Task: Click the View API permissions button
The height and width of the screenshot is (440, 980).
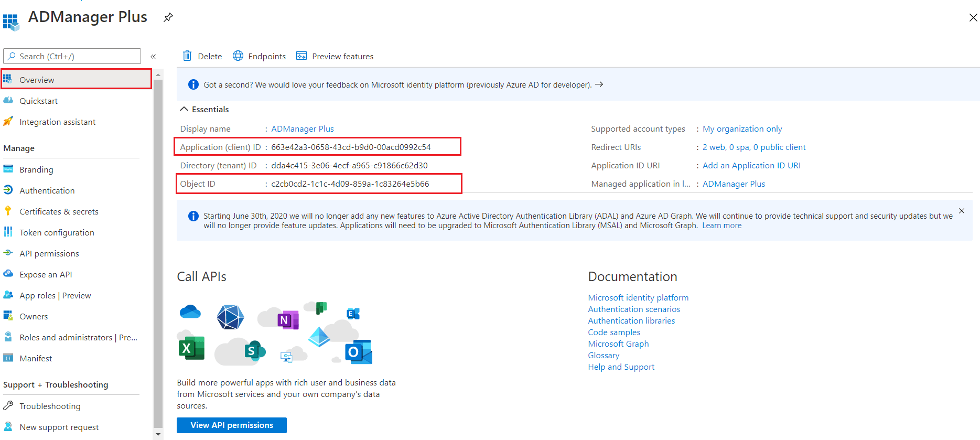Action: coord(232,425)
